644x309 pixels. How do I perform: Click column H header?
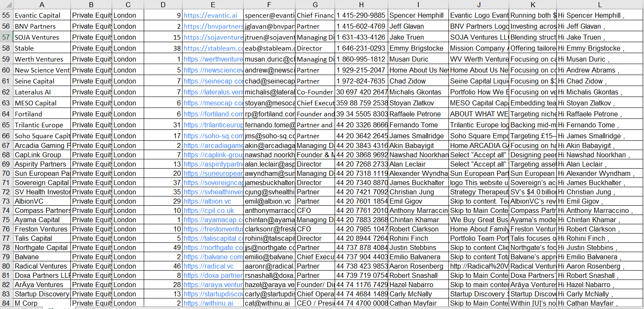coord(361,5)
